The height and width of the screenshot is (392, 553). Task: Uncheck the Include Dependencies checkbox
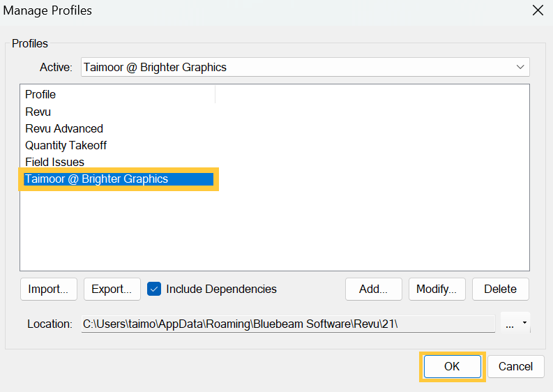pos(155,289)
